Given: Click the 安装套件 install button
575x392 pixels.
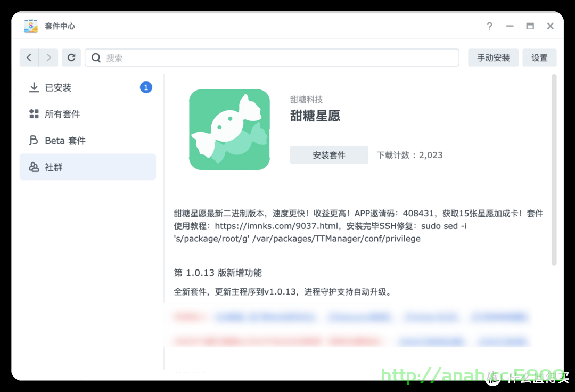Looking at the screenshot, I should (x=329, y=155).
